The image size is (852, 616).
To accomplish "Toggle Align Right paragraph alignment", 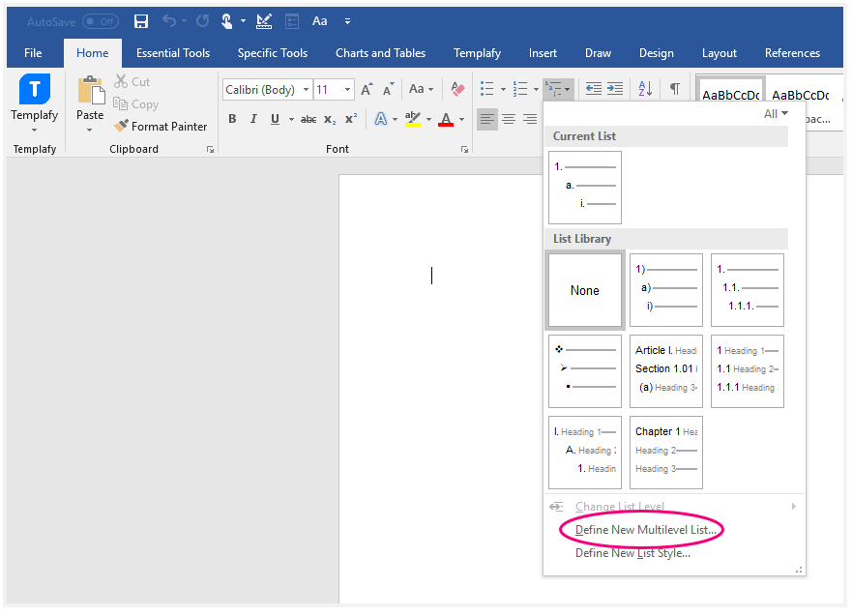I will click(530, 119).
